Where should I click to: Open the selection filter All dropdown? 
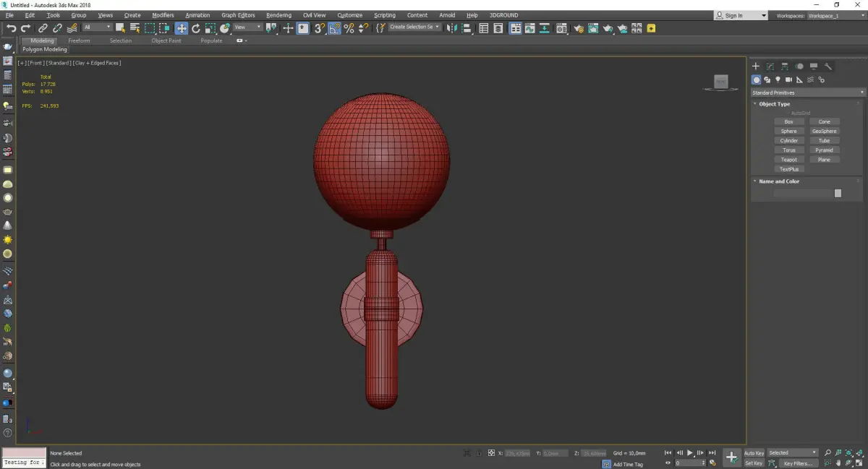click(97, 27)
